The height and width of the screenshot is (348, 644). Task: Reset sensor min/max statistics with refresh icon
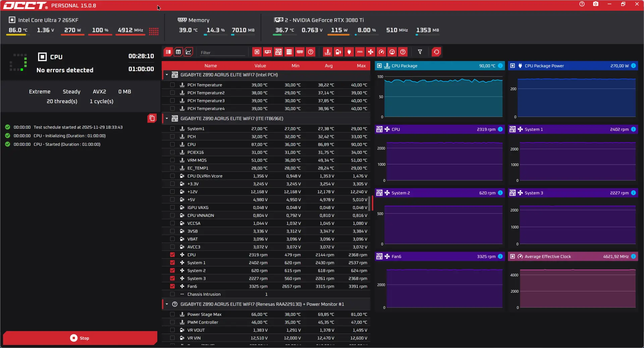point(436,52)
